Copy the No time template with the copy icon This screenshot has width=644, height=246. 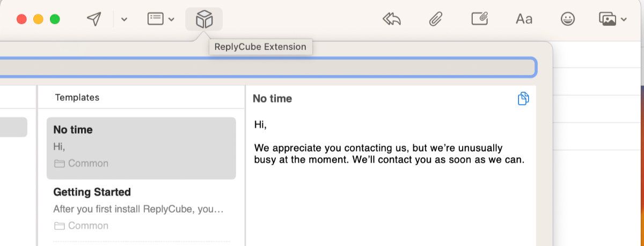523,99
